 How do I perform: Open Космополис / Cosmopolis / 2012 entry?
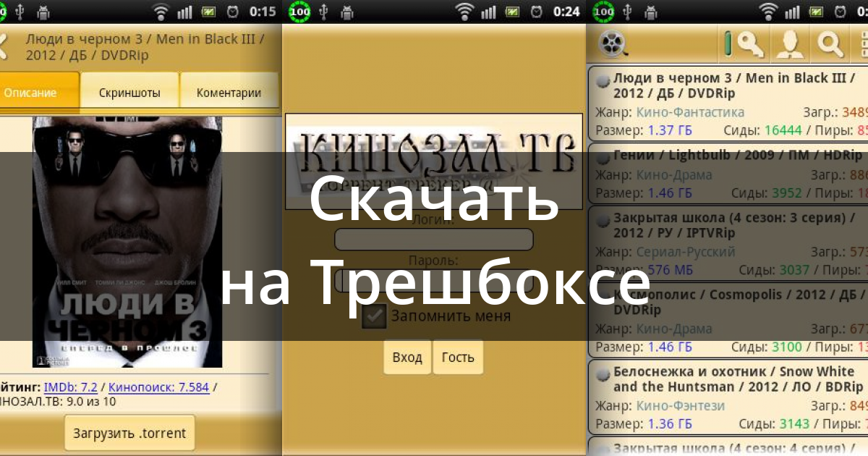tap(728, 320)
